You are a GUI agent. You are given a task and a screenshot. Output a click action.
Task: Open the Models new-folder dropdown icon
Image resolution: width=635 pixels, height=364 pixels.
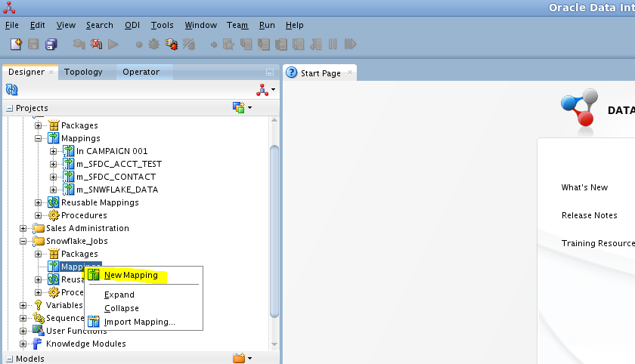pyautogui.click(x=242, y=359)
